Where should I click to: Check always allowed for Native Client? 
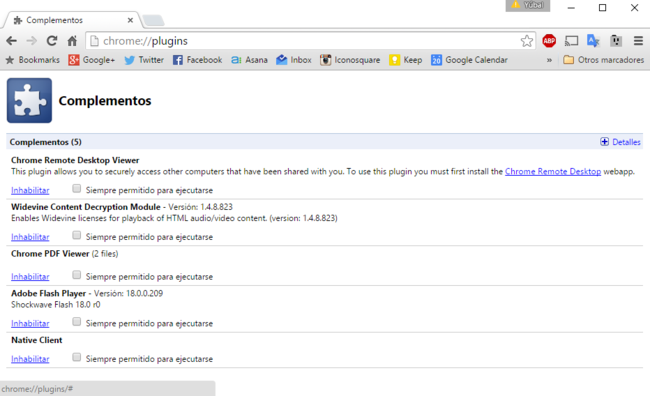76,357
